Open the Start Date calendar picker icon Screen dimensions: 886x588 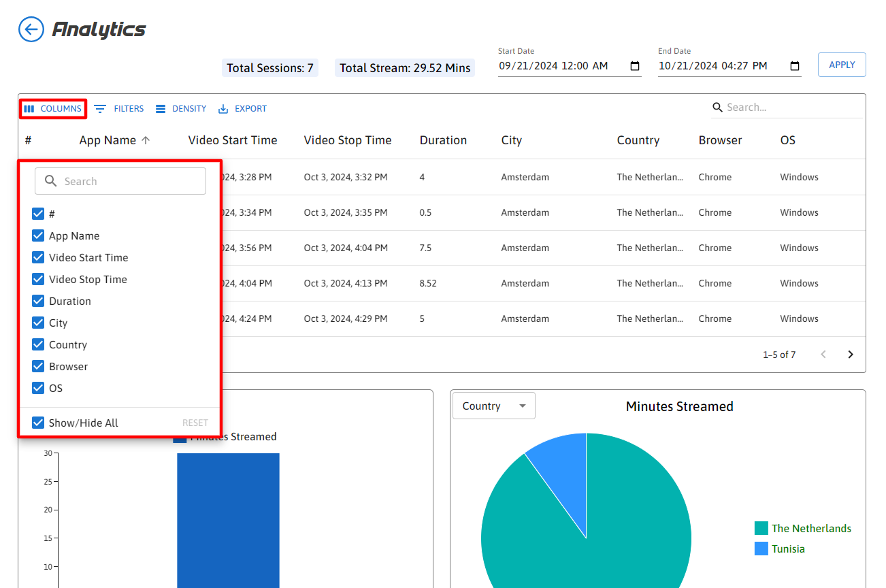(635, 66)
